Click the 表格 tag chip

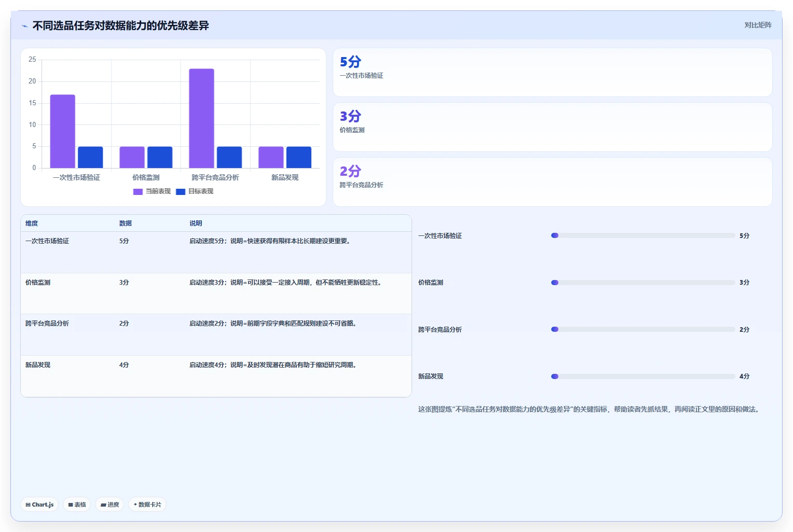77,505
